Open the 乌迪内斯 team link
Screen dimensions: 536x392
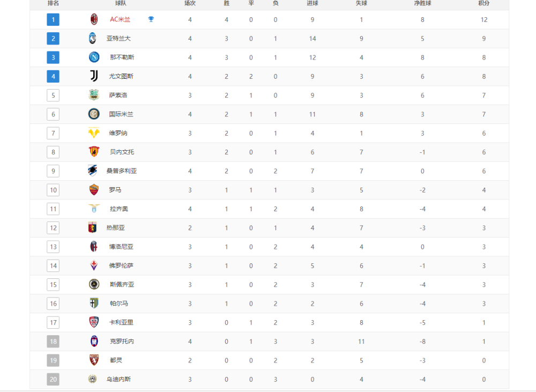click(118, 379)
